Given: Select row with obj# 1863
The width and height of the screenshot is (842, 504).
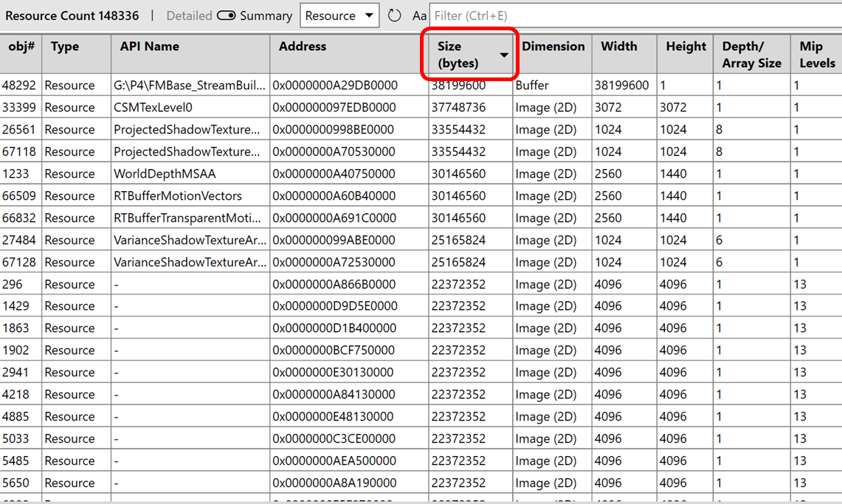Looking at the screenshot, I should coord(421,328).
